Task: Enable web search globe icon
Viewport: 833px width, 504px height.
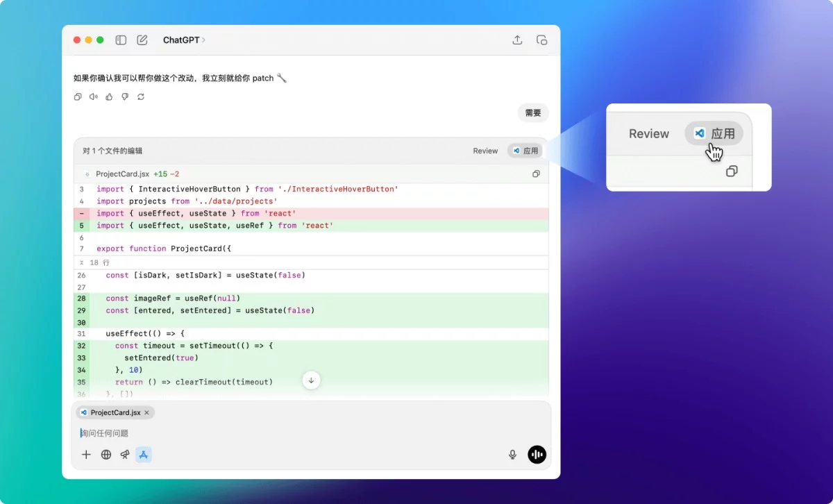Action: [x=106, y=455]
